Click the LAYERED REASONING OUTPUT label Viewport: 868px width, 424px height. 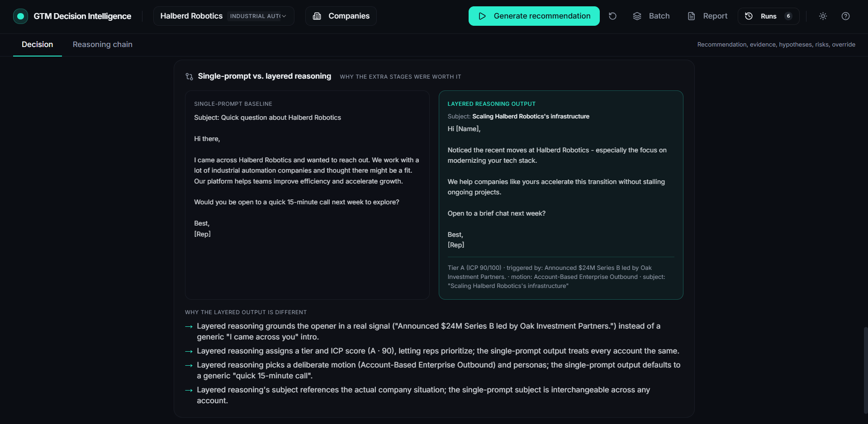(491, 104)
